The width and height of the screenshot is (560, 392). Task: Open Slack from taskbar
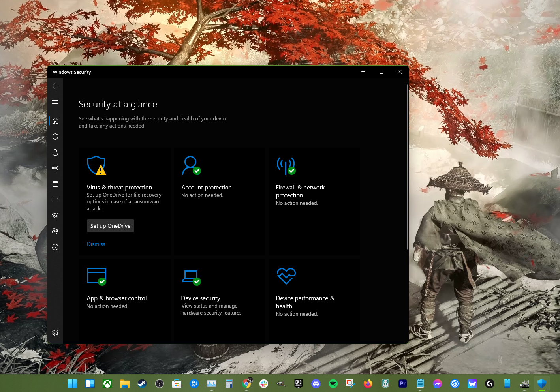tap(264, 383)
